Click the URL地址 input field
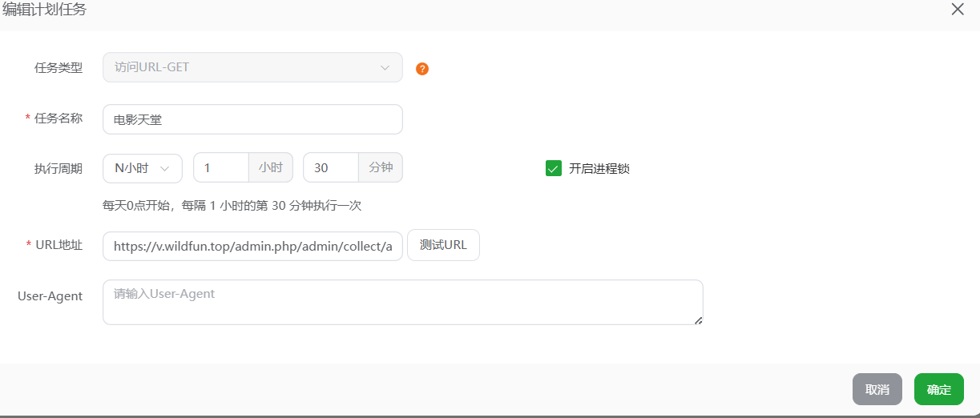Image resolution: width=980 pixels, height=418 pixels. (x=252, y=246)
